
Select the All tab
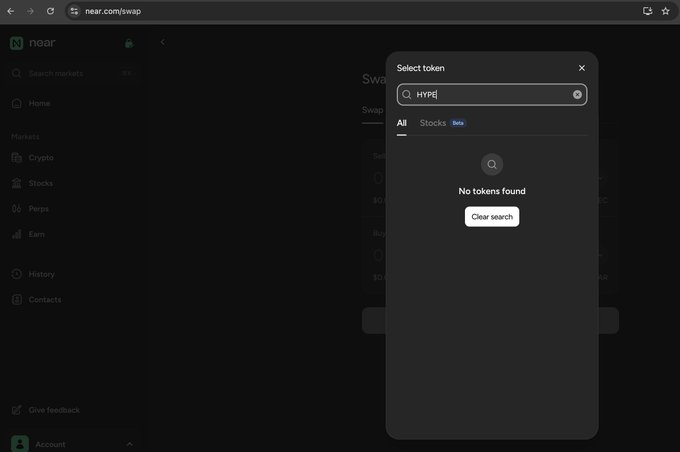pos(402,123)
